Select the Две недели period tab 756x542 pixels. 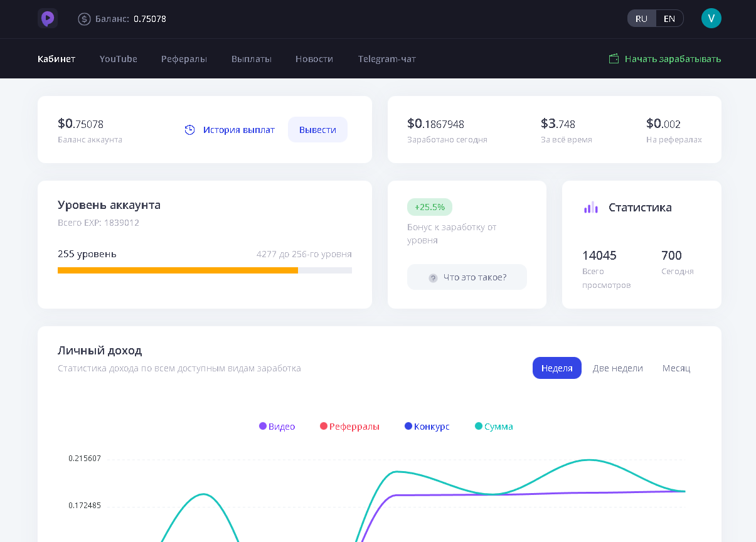tap(618, 368)
